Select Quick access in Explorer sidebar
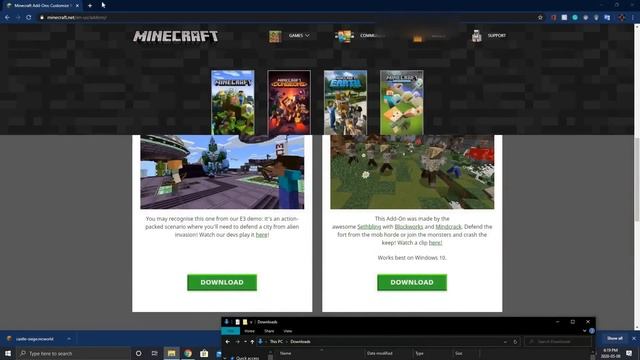The image size is (640, 360). (x=247, y=358)
